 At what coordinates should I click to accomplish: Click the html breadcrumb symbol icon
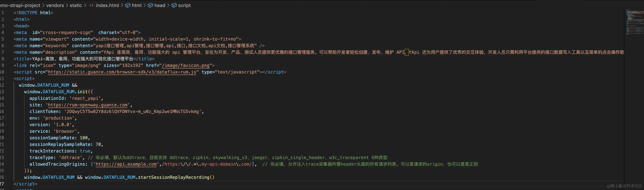pyautogui.click(x=127, y=5)
